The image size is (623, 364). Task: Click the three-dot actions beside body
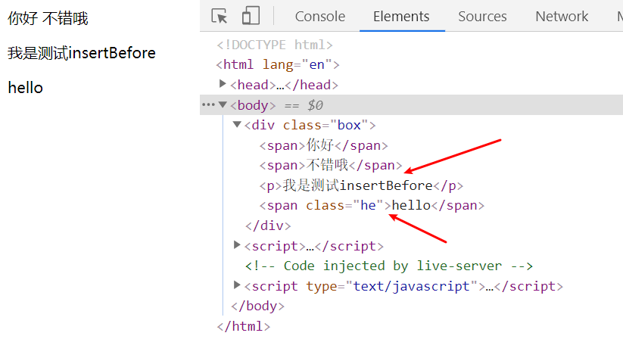pyautogui.click(x=208, y=105)
